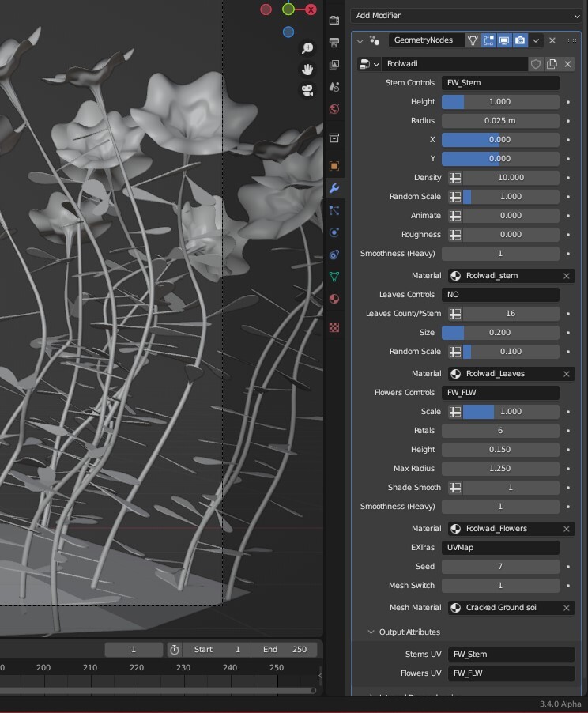Open the Object properties tab
This screenshot has height=713, width=588.
coord(334,166)
